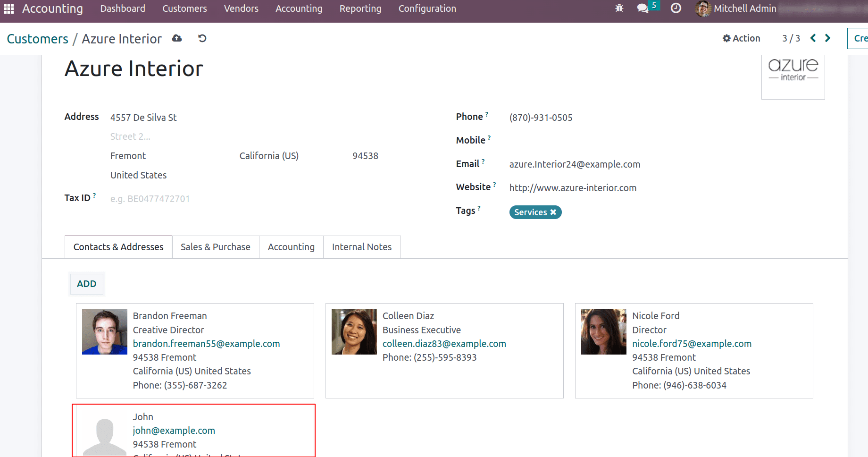Screen dimensions: 868x457
Task: Open the activities clock icon
Action: click(x=676, y=8)
